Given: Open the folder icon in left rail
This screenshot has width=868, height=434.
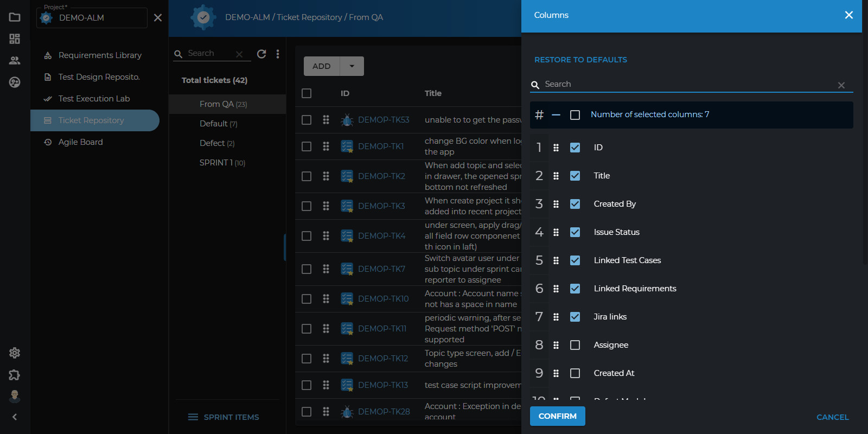Looking at the screenshot, I should coord(15,17).
